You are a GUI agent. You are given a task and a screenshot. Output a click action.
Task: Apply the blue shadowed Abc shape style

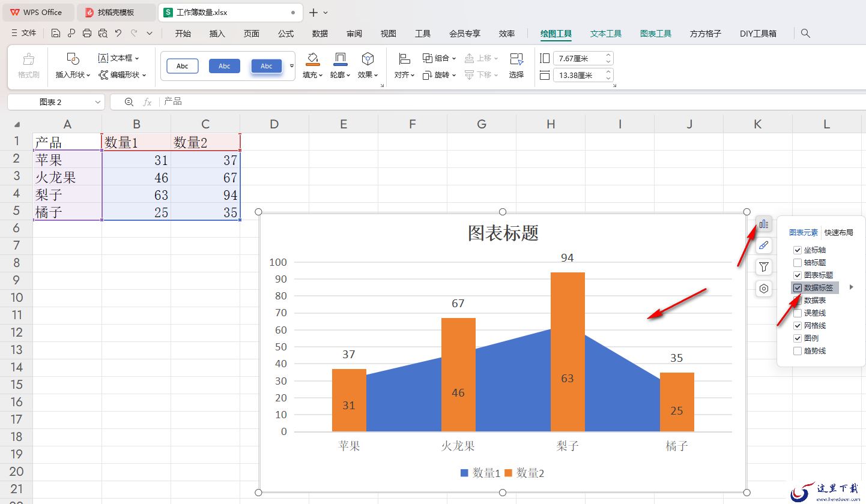click(267, 66)
